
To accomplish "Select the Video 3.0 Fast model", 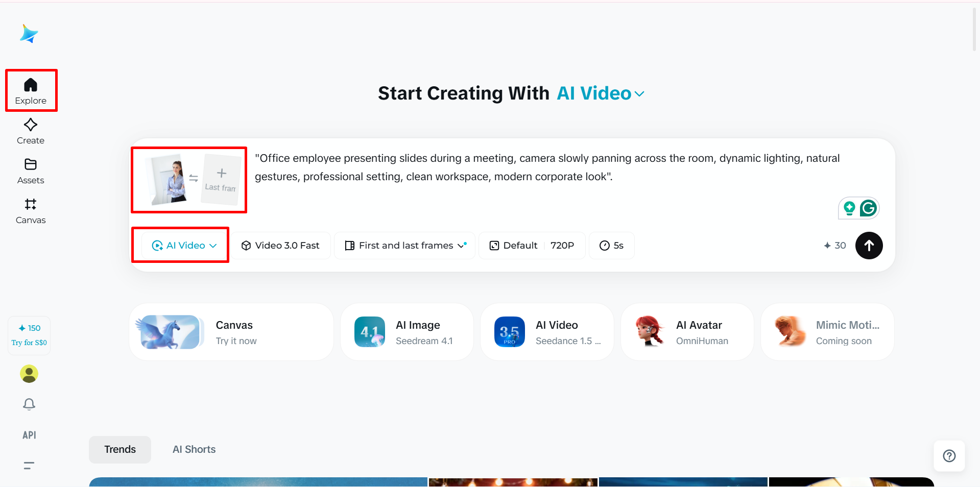I will point(280,245).
